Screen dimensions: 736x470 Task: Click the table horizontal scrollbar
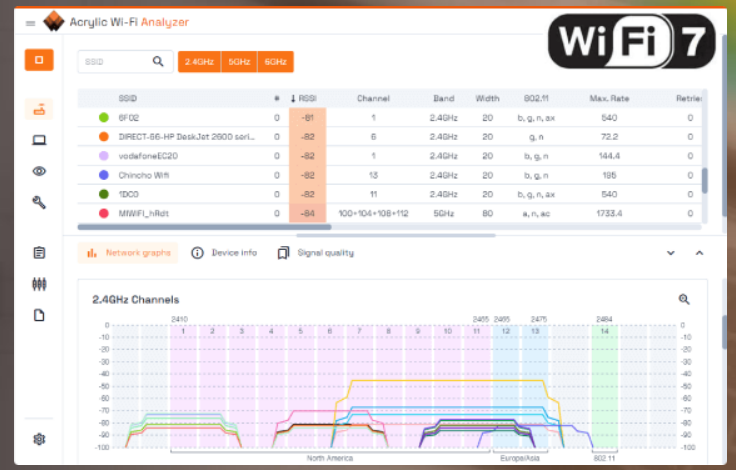pyautogui.click(x=205, y=227)
